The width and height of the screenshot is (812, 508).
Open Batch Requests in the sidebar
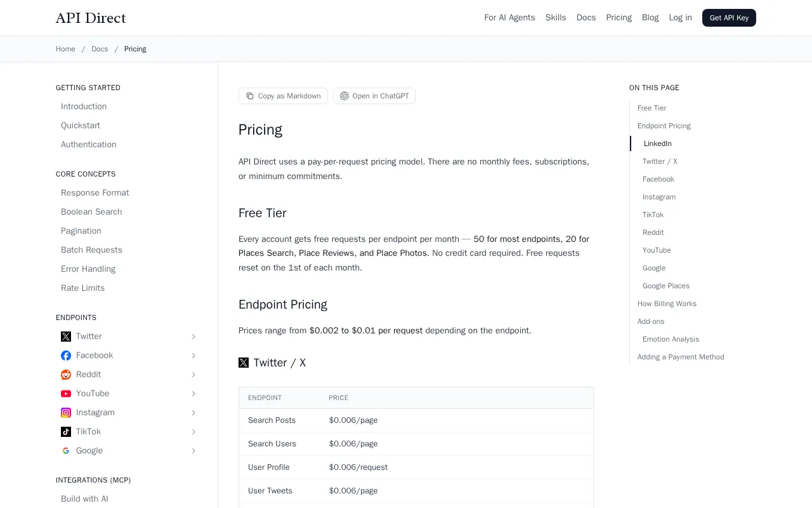pos(92,250)
